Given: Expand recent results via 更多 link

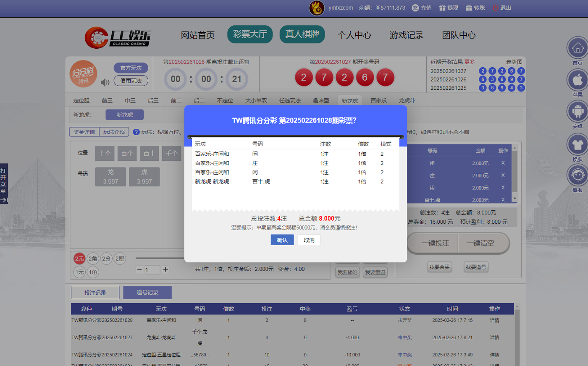Looking at the screenshot, I should click(470, 62).
